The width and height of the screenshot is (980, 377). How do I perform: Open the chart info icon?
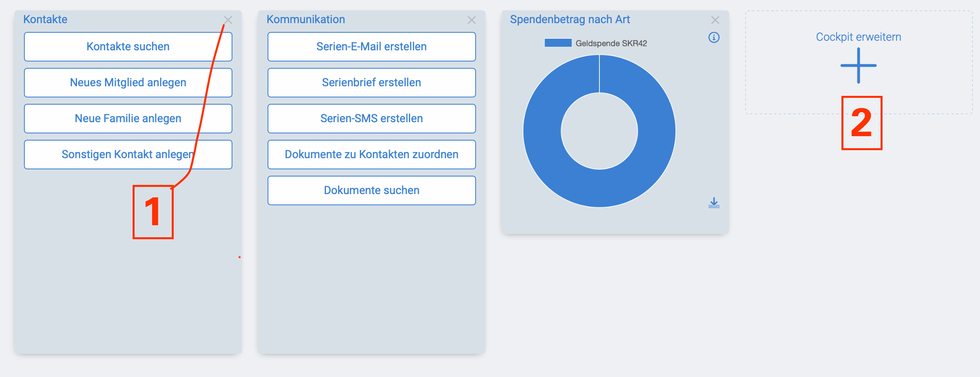click(x=714, y=38)
